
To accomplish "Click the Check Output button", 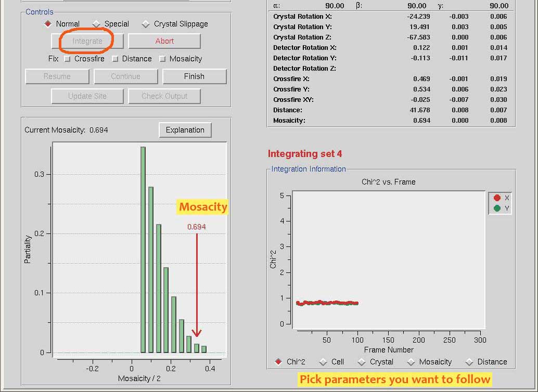I will click(x=164, y=96).
